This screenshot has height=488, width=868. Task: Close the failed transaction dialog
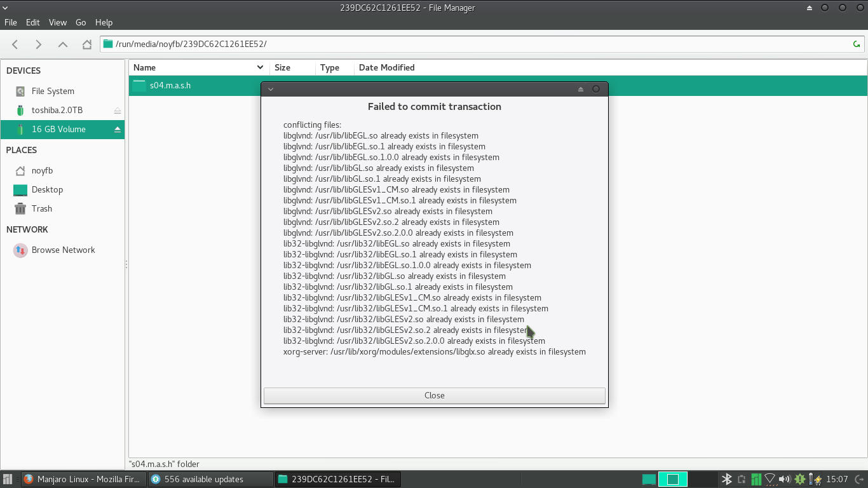point(435,395)
